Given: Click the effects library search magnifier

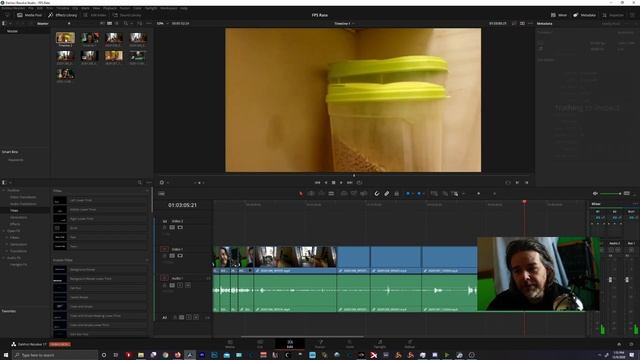Looking at the screenshot, I should 140,182.
